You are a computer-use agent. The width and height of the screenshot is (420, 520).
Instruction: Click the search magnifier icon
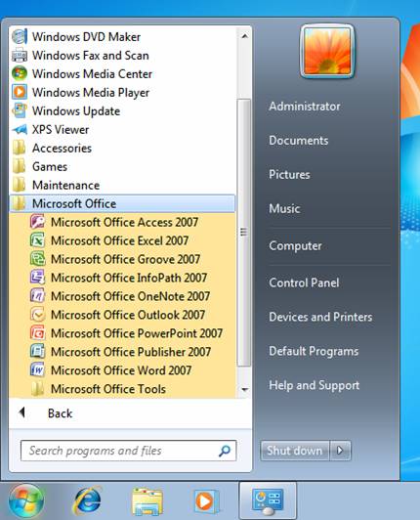225,451
